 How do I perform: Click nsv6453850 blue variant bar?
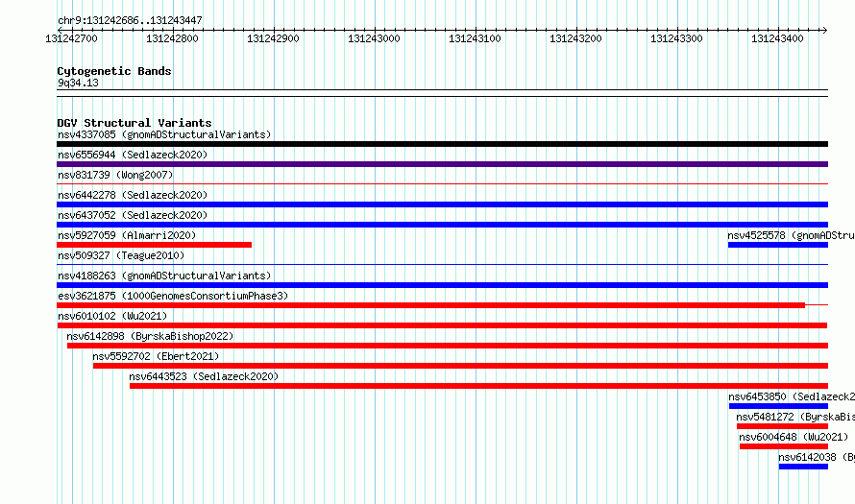pyautogui.click(x=779, y=406)
